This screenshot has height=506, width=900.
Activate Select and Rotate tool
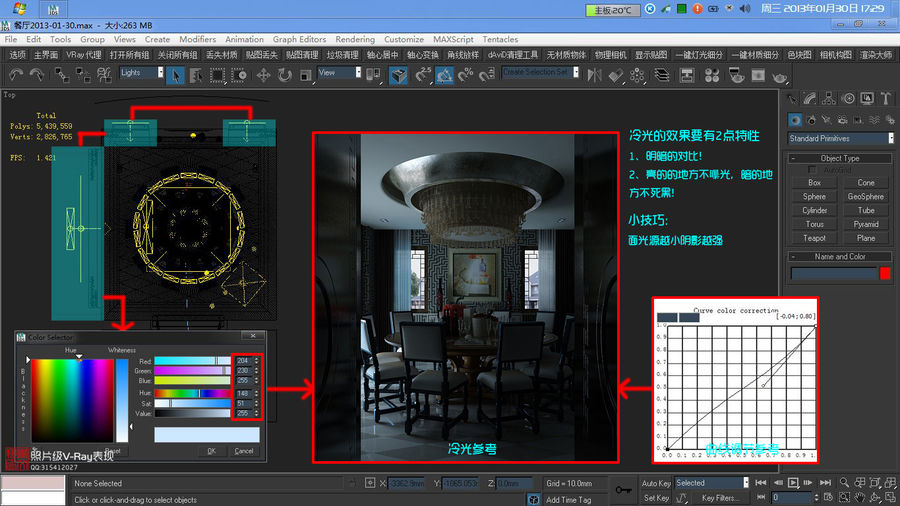(x=285, y=75)
